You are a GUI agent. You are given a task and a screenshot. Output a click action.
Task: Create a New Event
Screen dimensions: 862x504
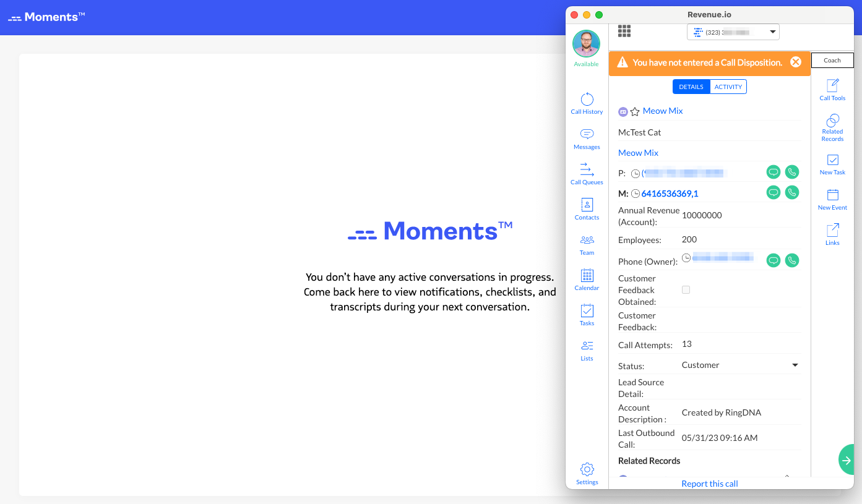tap(832, 200)
